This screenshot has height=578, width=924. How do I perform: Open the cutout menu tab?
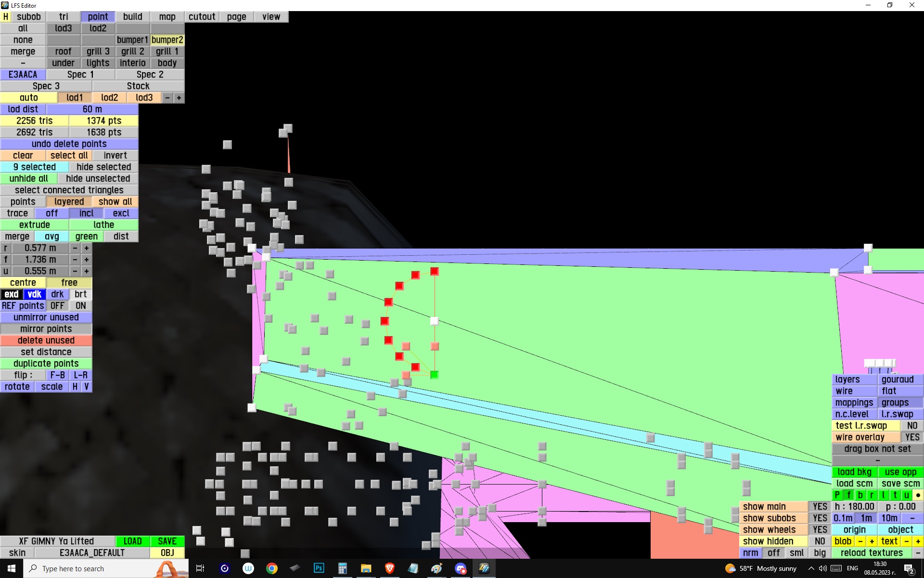click(x=202, y=17)
